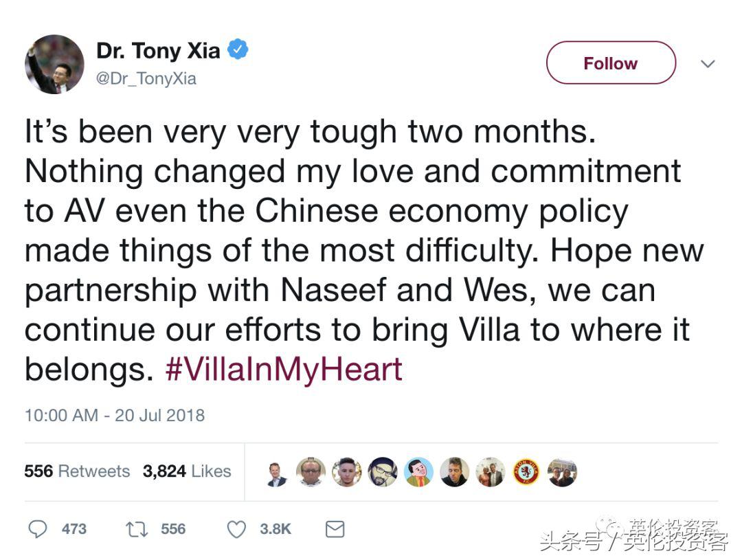Open the direct message envelope icon

click(x=333, y=529)
